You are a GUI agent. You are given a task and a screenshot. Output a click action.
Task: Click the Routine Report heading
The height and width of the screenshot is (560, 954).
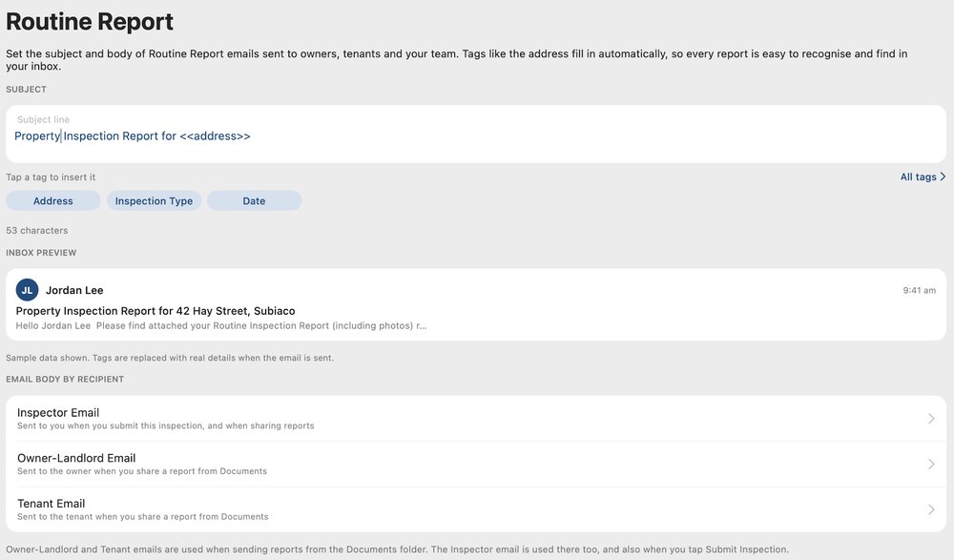click(x=90, y=21)
